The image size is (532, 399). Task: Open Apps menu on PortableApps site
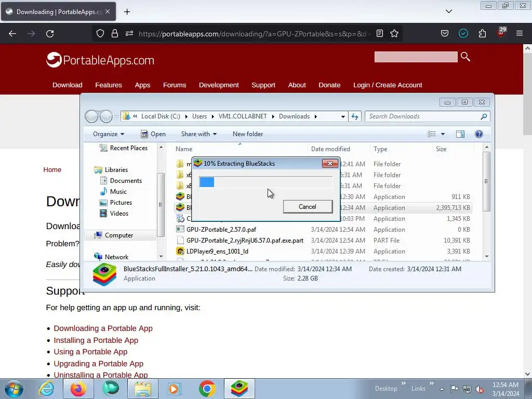coord(142,85)
